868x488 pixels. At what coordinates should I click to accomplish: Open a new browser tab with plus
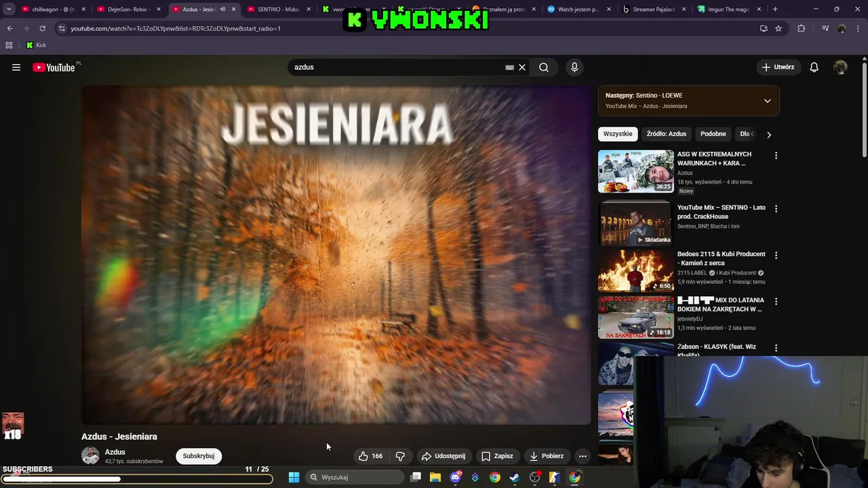click(x=775, y=9)
